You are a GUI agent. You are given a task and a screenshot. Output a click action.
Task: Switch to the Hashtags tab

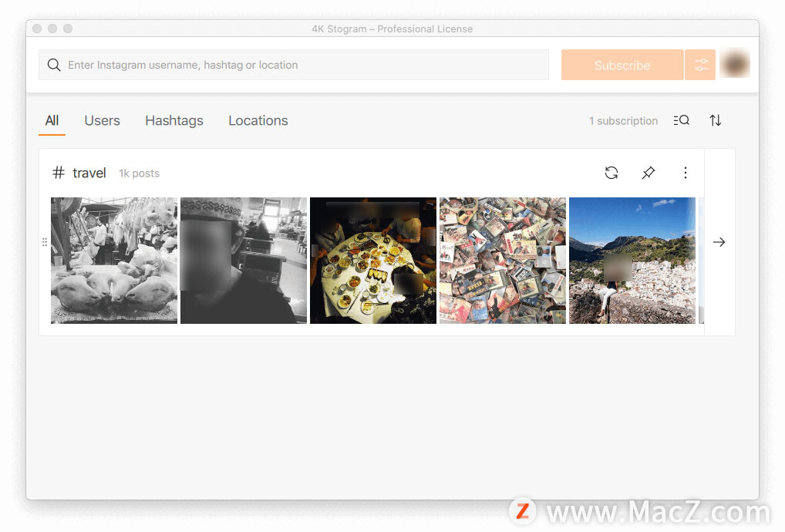click(x=174, y=120)
